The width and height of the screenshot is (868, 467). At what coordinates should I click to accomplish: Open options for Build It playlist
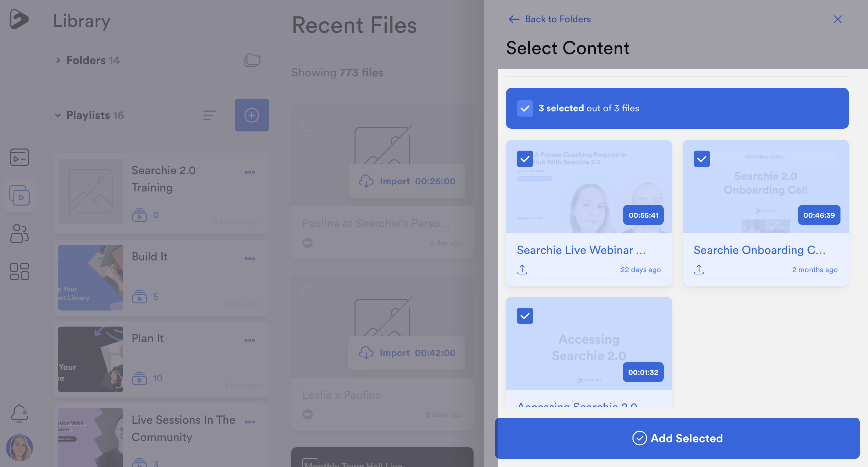(250, 259)
